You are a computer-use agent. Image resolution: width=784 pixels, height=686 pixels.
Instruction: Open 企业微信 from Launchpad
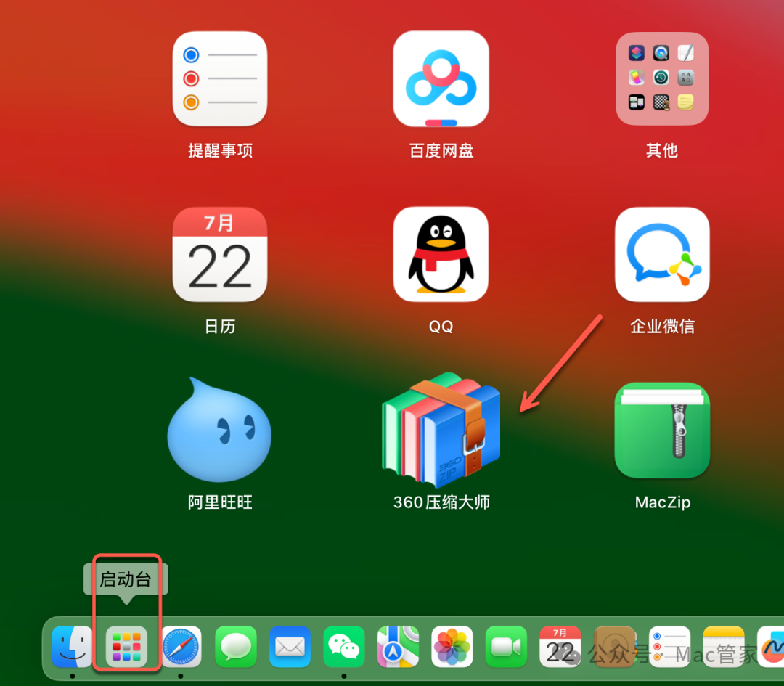662,255
